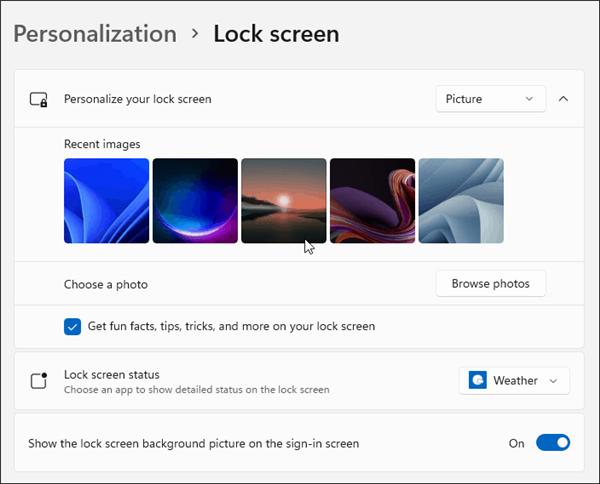This screenshot has width=600, height=484.
Task: Click the lock screen icon beside Personalize
Action: coord(38,99)
